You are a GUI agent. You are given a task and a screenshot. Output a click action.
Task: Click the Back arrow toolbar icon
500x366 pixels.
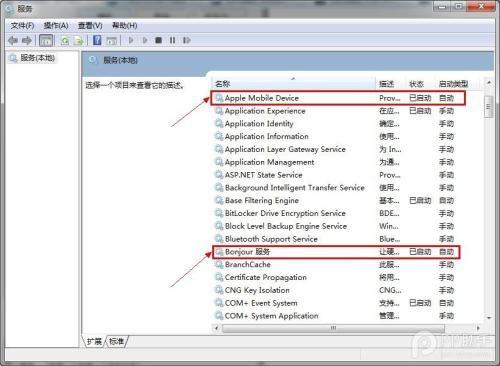point(13,40)
